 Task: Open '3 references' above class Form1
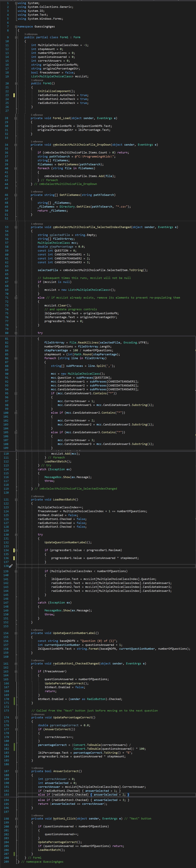pos(31,34)
